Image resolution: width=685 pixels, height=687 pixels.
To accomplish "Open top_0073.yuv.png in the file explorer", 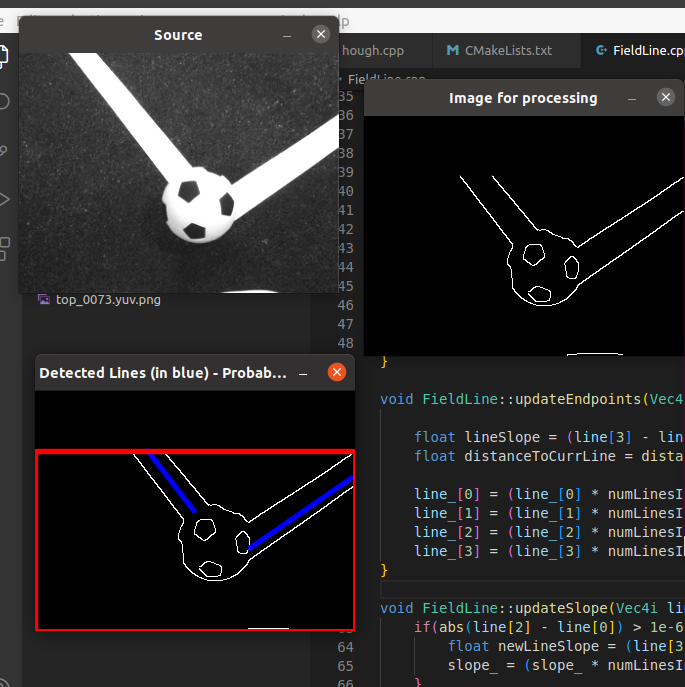I will pos(107,299).
